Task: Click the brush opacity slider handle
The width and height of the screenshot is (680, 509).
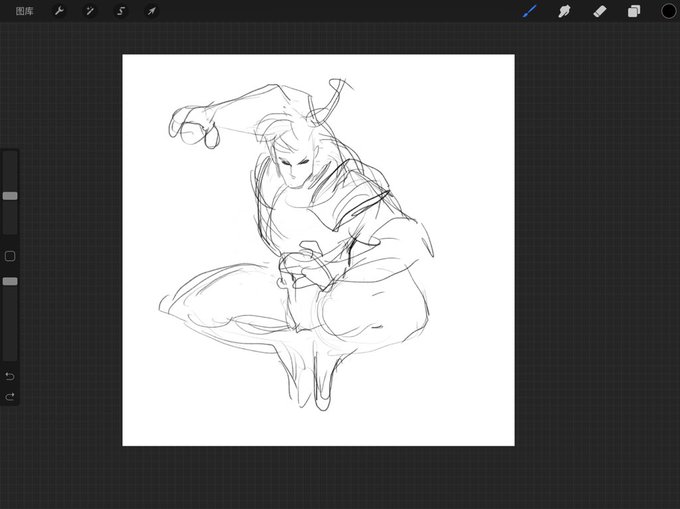Action: tap(10, 282)
